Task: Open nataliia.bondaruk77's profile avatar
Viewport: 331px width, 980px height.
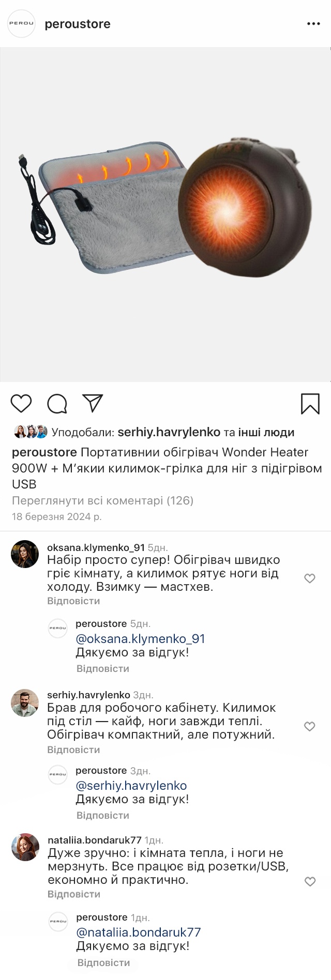Action: pyautogui.click(x=25, y=847)
